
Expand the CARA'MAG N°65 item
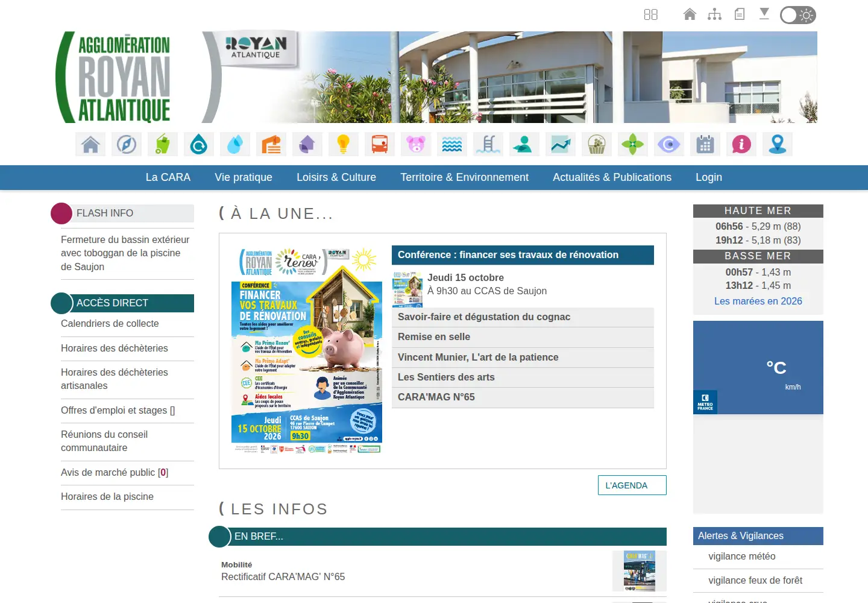pyautogui.click(x=523, y=397)
